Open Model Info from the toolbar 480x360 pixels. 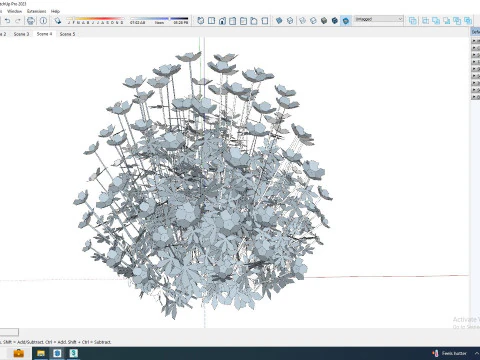pos(43,21)
